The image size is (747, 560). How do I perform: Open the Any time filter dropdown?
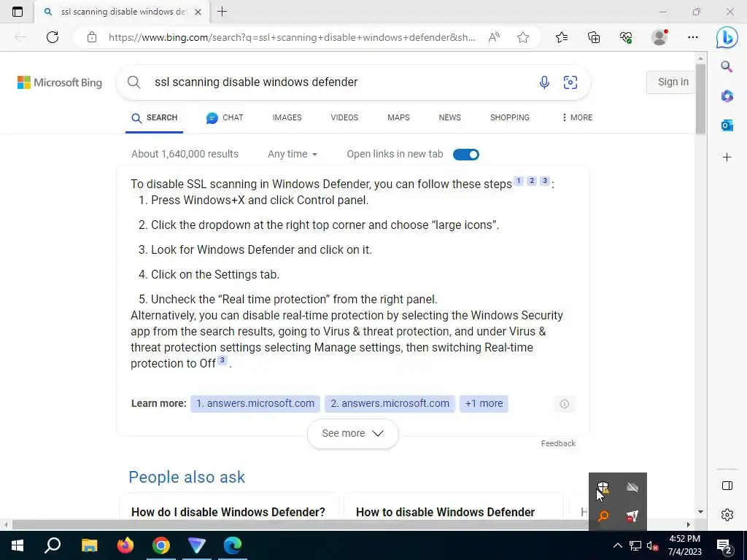tap(292, 155)
